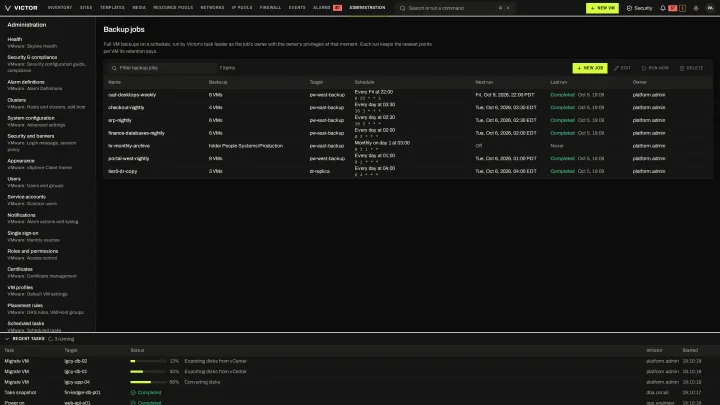Open the Alarms section
The width and height of the screenshot is (720, 405).
click(321, 8)
